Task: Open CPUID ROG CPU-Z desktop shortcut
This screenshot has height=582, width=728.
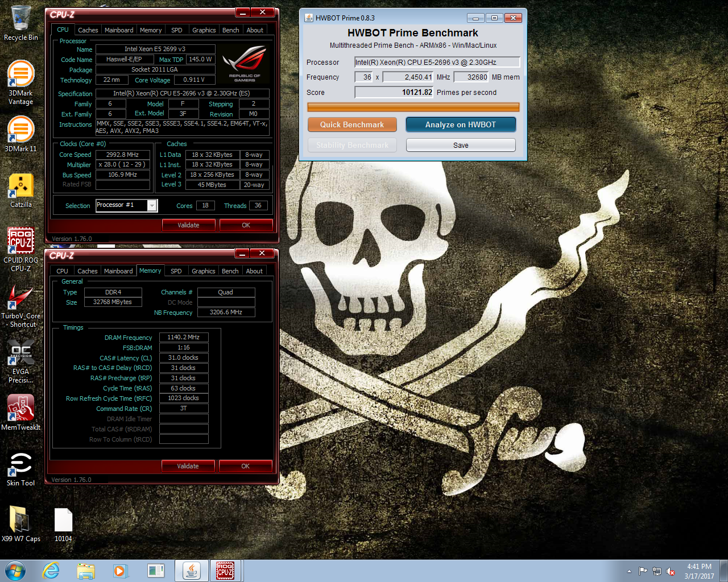Action: 21,249
